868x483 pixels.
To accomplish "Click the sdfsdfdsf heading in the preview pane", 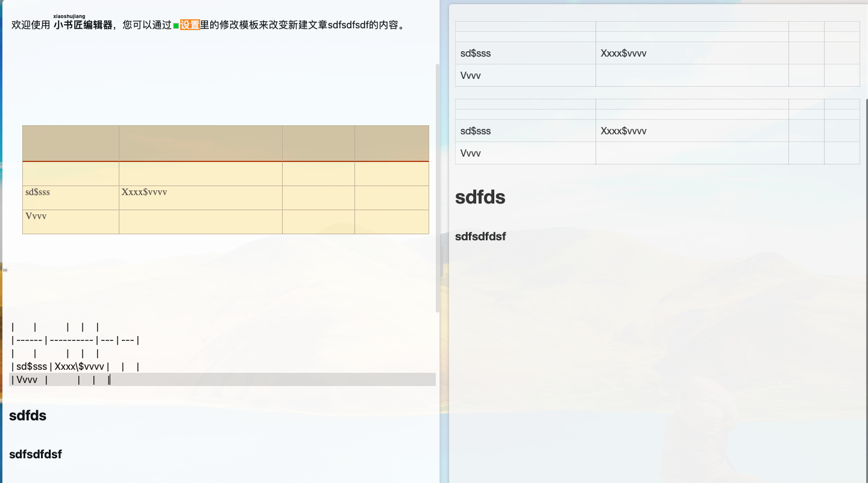I will (480, 236).
